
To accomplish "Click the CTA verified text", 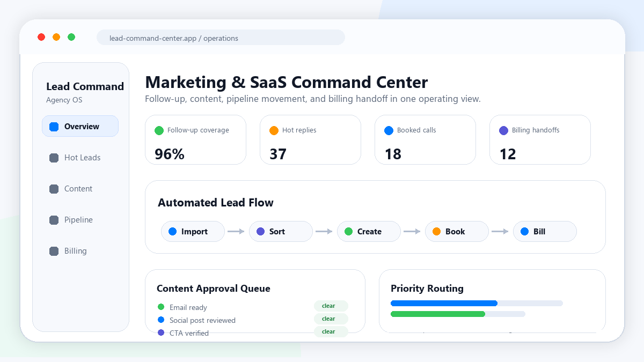I will (189, 333).
